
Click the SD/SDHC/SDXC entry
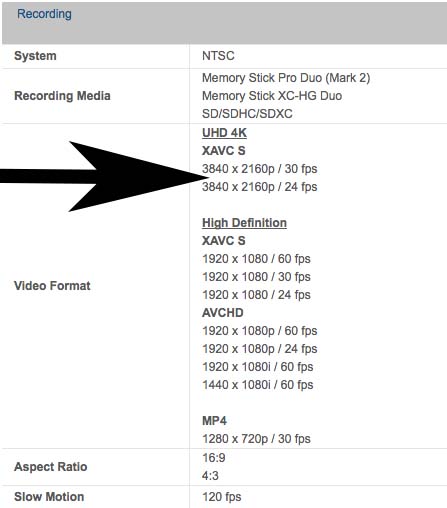point(247,114)
